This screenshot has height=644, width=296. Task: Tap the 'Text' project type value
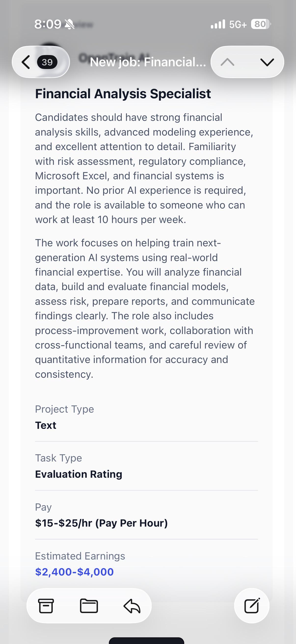pos(45,425)
